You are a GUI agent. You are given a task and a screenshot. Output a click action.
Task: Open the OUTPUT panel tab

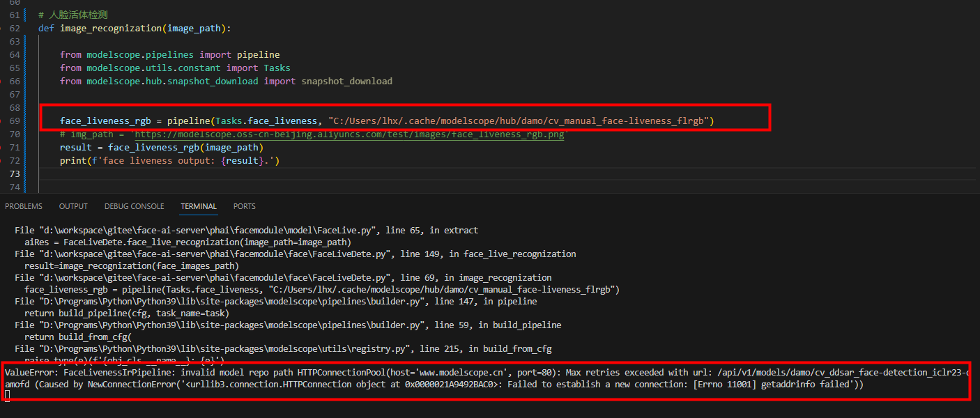73,206
